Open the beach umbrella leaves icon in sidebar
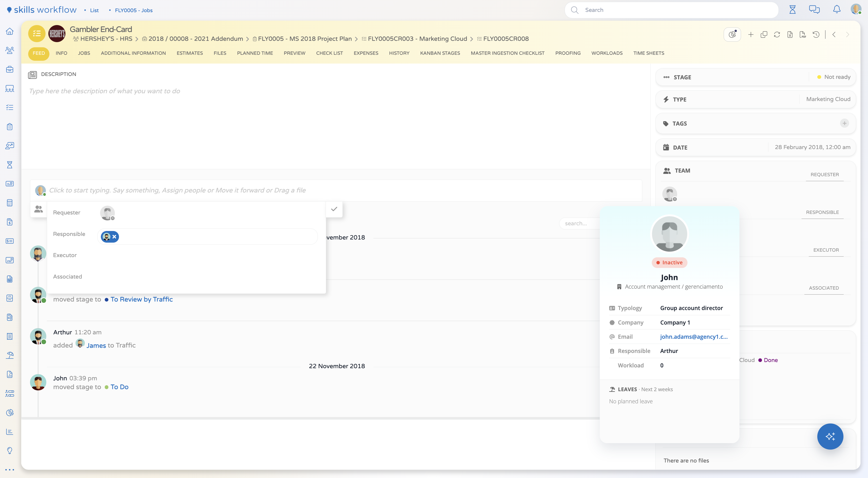Viewport: 868px width, 478px height. pyautogui.click(x=10, y=355)
